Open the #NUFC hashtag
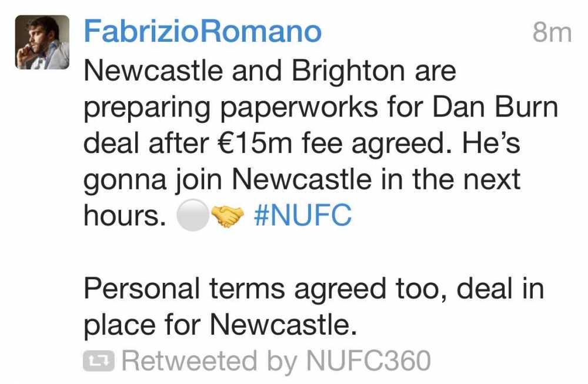The height and width of the screenshot is (384, 588). [303, 215]
